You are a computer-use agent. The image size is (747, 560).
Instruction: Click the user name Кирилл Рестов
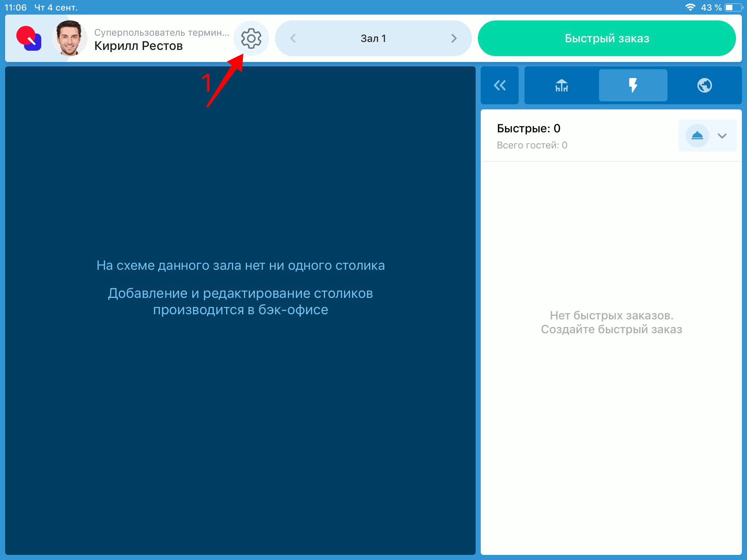[x=138, y=46]
